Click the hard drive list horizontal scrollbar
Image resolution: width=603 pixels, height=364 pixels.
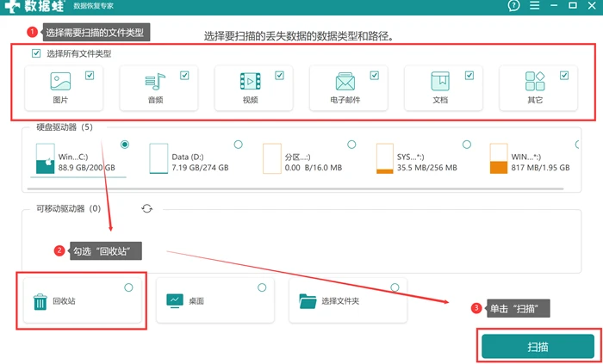pos(295,189)
